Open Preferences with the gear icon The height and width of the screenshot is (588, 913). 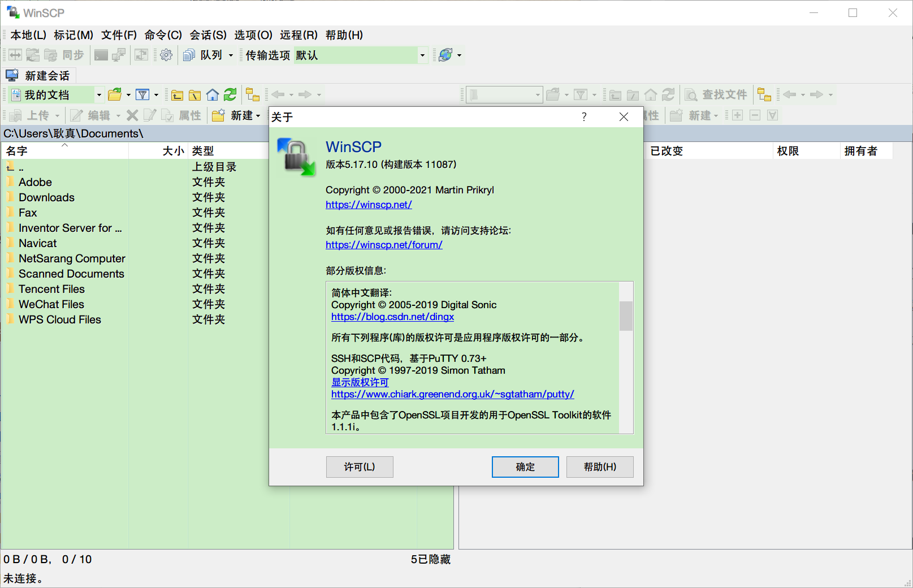(x=166, y=55)
